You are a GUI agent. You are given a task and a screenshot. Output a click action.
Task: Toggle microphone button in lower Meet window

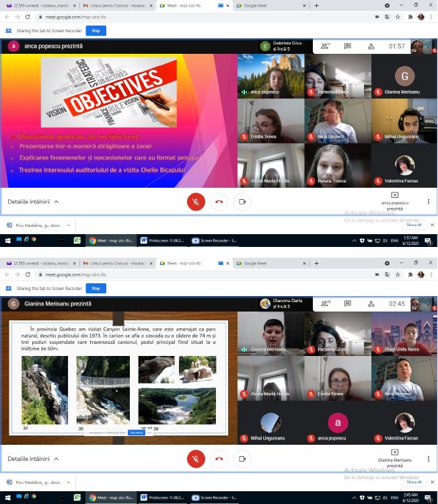196,459
